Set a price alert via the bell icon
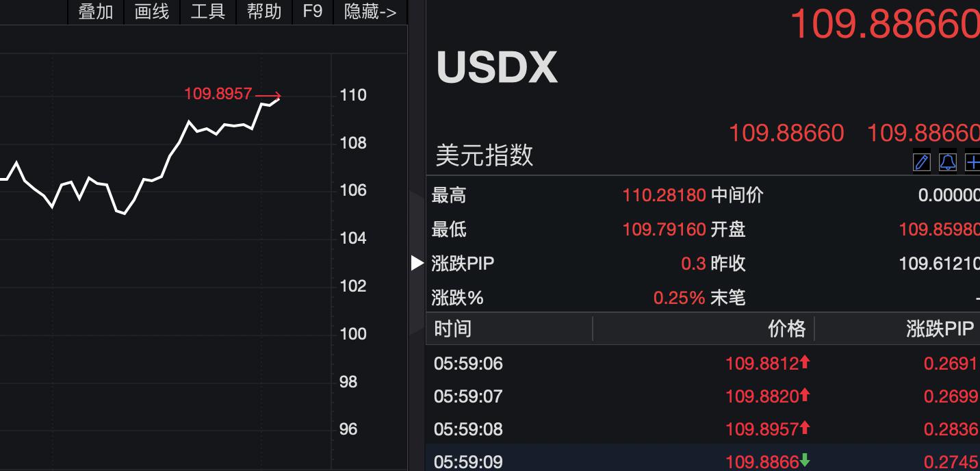The width and height of the screenshot is (980, 471). click(947, 162)
